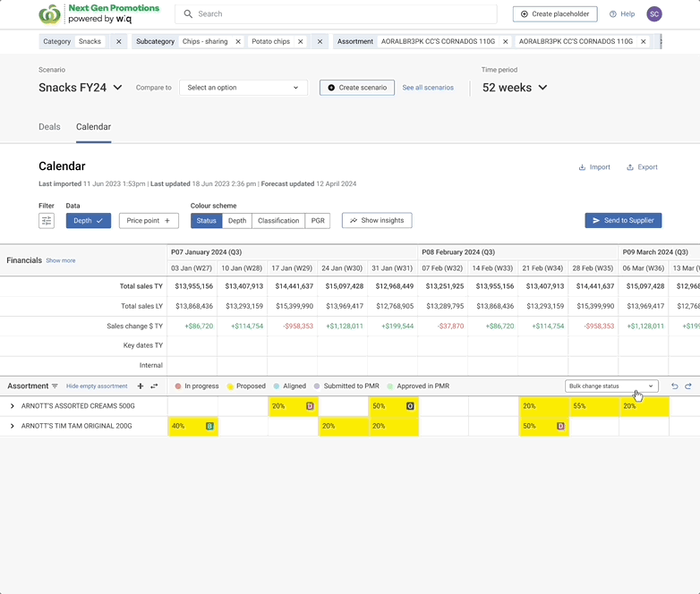
Task: Click the Create placeholder button
Action: tap(555, 13)
